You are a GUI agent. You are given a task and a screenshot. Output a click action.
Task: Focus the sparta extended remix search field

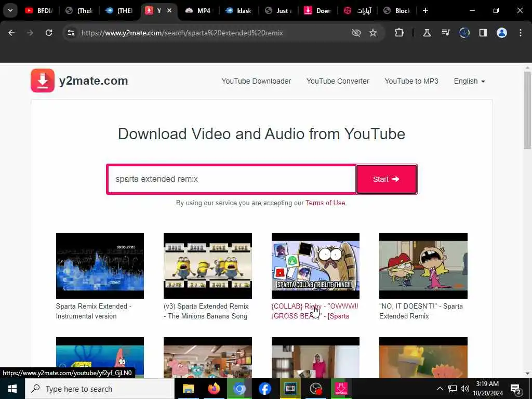[x=231, y=179]
